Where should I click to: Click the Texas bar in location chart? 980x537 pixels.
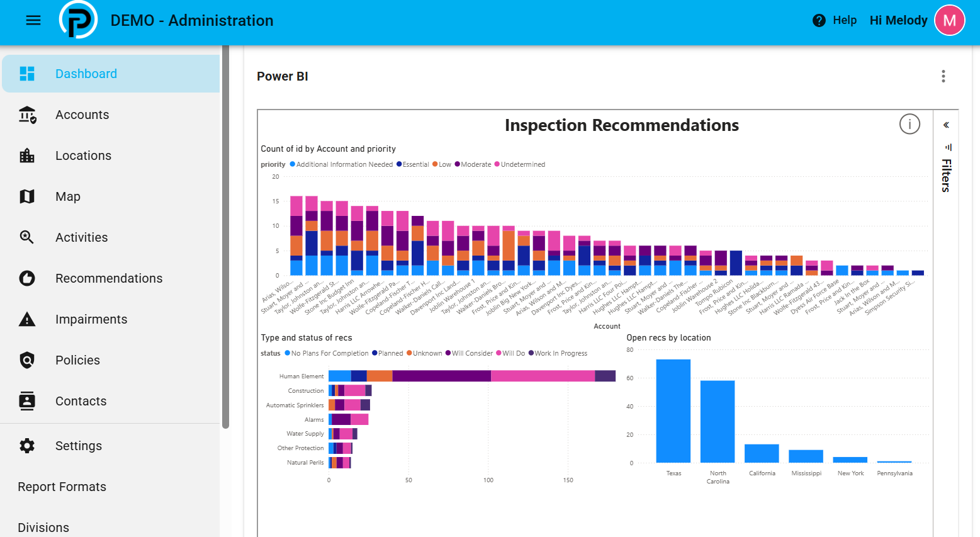click(x=673, y=411)
